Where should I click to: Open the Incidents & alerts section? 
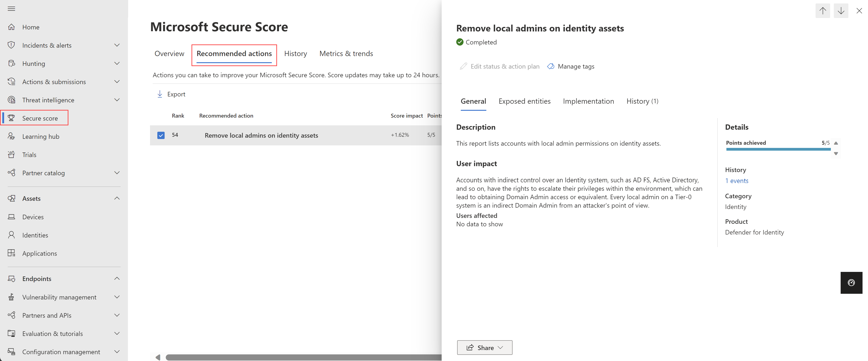click(x=47, y=45)
